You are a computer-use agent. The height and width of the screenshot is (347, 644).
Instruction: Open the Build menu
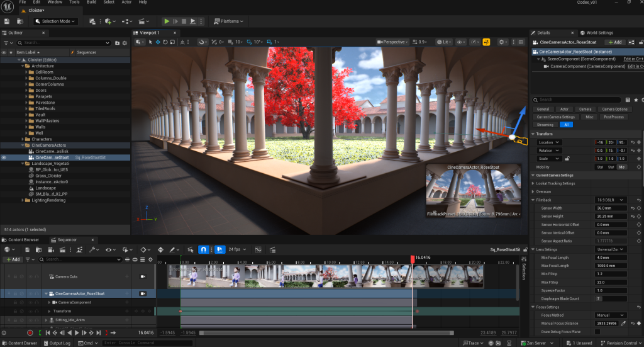[x=92, y=3]
